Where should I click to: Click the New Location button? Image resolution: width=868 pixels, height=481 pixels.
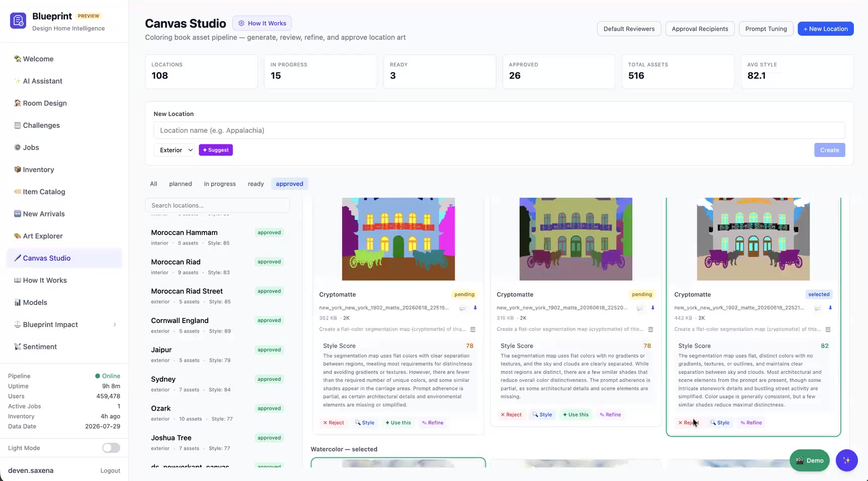pyautogui.click(x=826, y=29)
